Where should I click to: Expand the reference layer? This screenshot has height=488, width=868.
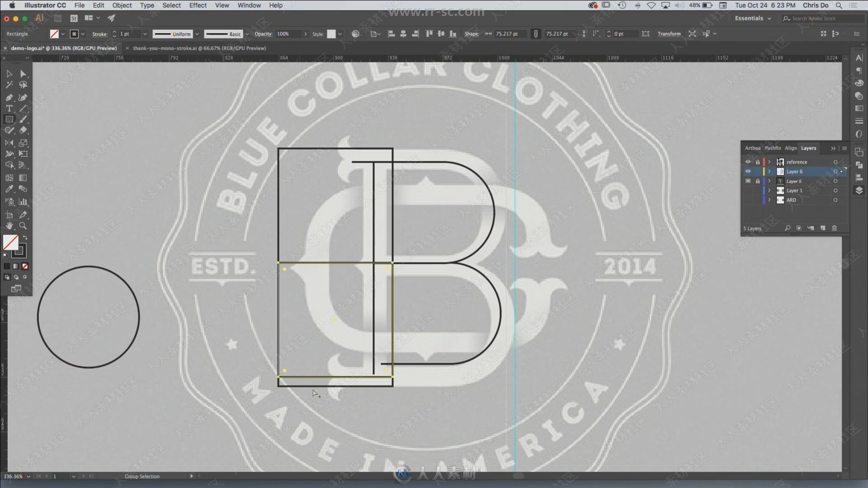click(x=769, y=162)
